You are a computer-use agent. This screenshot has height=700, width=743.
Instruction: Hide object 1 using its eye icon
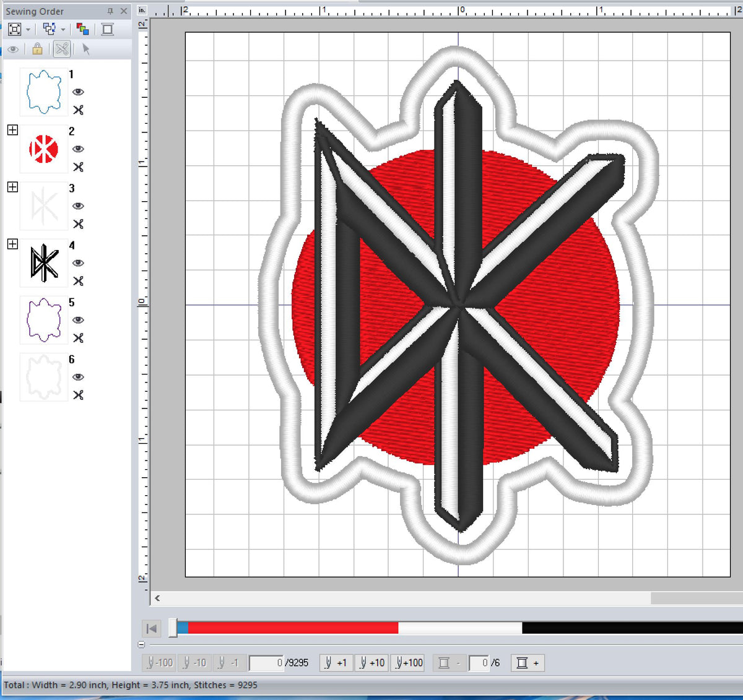coord(78,92)
